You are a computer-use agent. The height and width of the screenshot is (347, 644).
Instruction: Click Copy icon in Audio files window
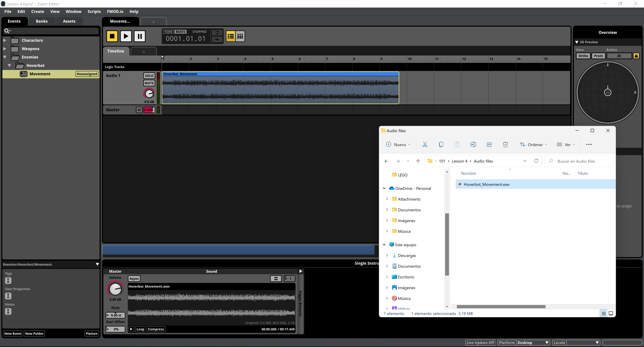[x=441, y=145]
